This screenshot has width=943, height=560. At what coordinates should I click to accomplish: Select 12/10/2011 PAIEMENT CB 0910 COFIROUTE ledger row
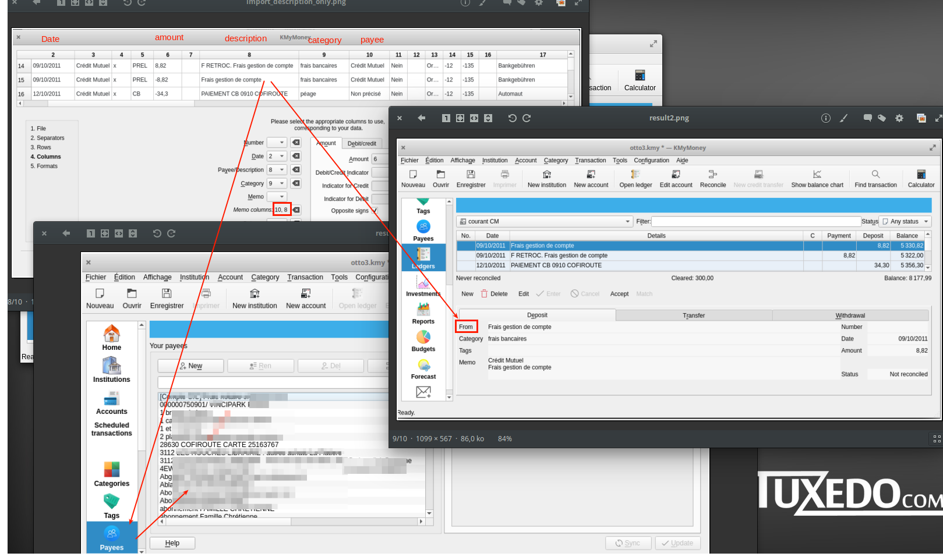pos(690,265)
